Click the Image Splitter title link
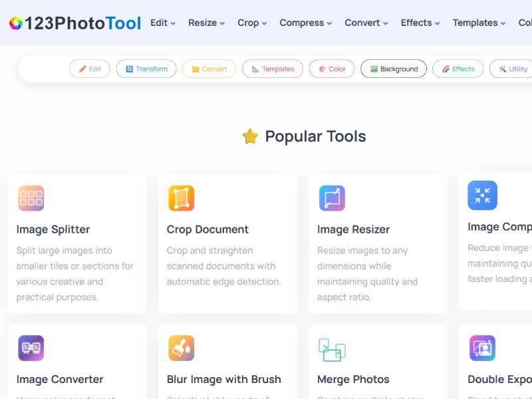The image size is (532, 399). pyautogui.click(x=53, y=229)
